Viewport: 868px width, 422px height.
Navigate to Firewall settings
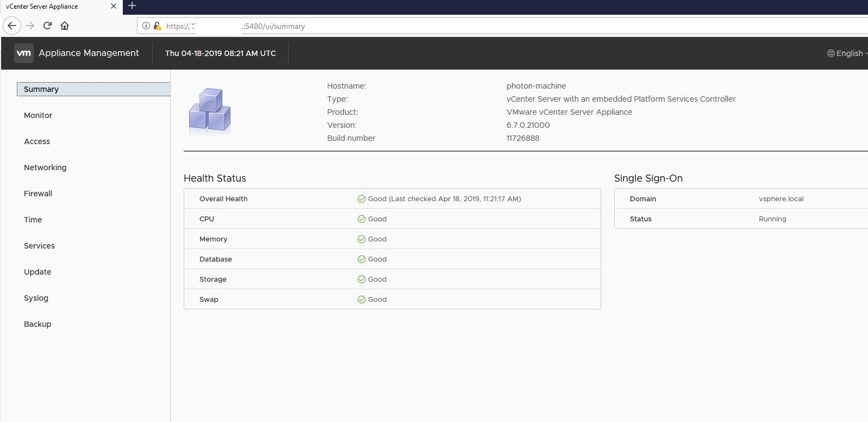click(x=38, y=194)
